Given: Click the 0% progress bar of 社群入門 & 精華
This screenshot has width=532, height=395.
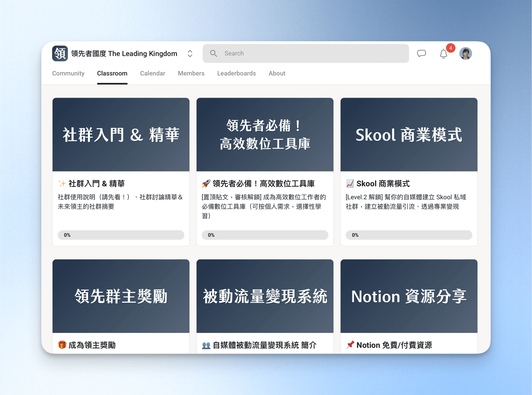Looking at the screenshot, I should [x=121, y=235].
